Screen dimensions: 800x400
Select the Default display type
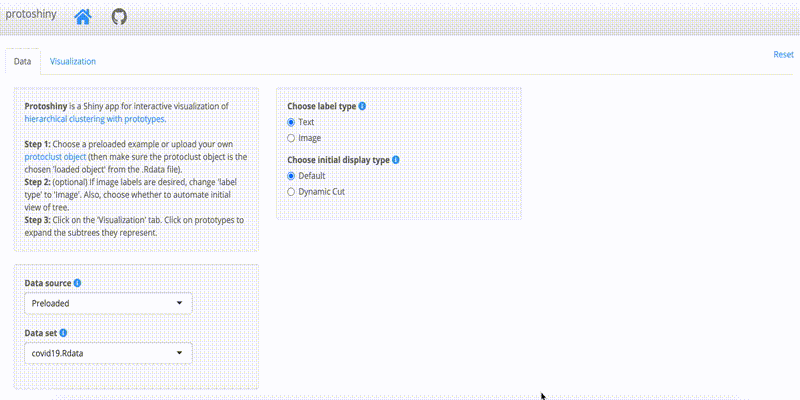[x=291, y=176]
